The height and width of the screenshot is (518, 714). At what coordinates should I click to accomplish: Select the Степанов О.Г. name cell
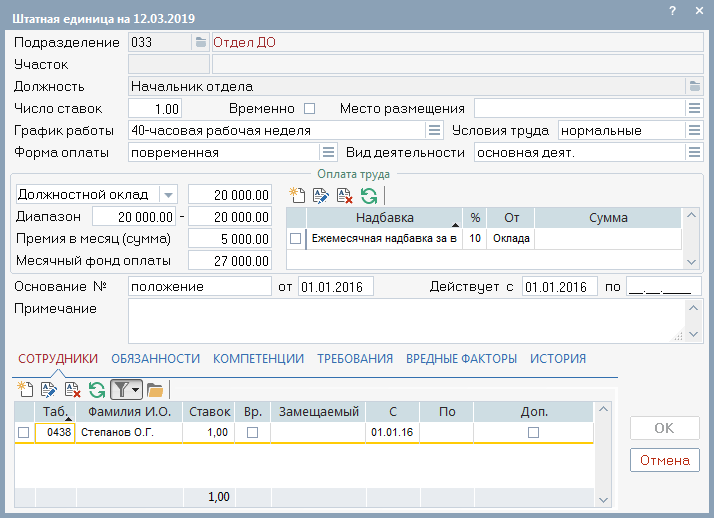(129, 432)
